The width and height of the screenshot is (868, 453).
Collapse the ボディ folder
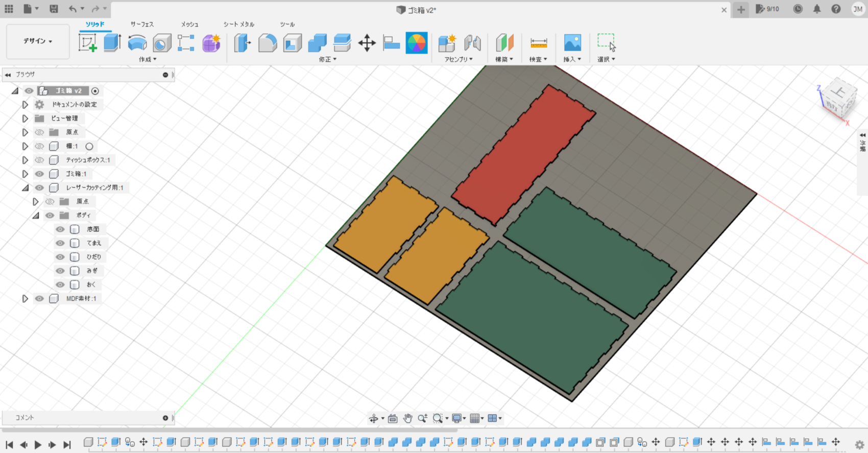click(36, 215)
